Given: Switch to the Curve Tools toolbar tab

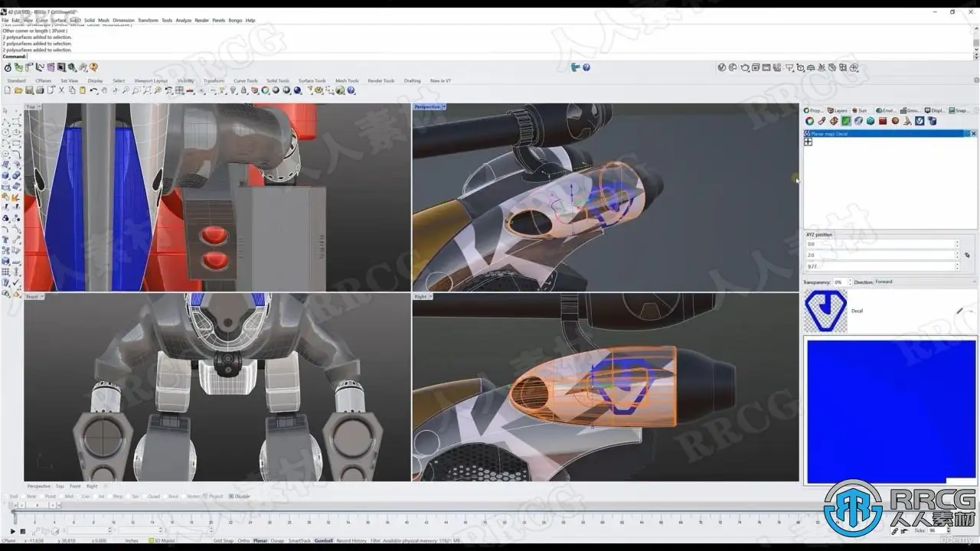Looking at the screenshot, I should (x=246, y=80).
